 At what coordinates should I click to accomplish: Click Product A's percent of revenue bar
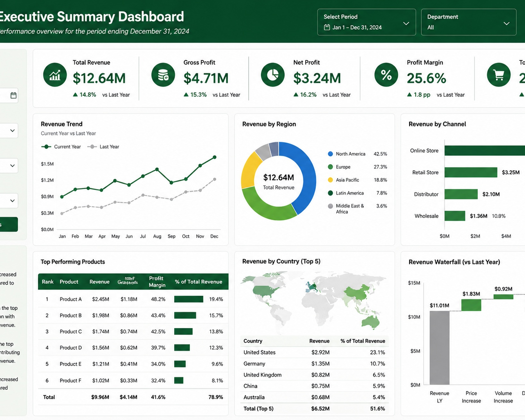(x=189, y=299)
